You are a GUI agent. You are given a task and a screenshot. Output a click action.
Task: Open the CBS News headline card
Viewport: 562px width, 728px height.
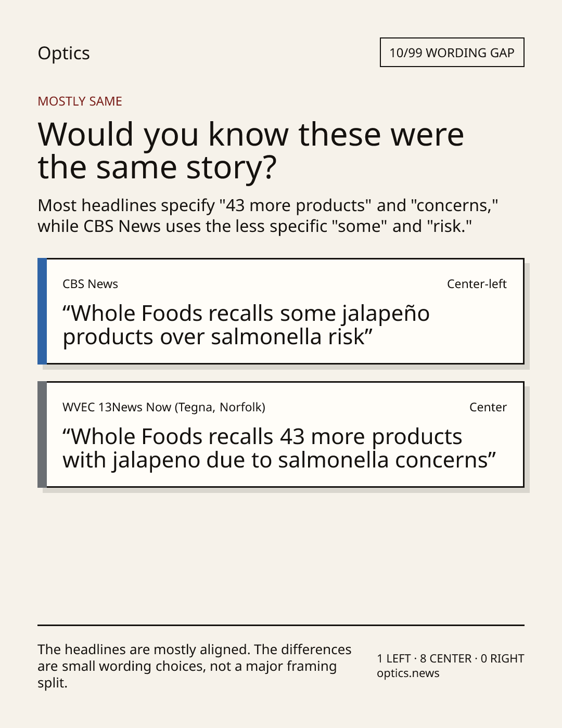point(280,311)
